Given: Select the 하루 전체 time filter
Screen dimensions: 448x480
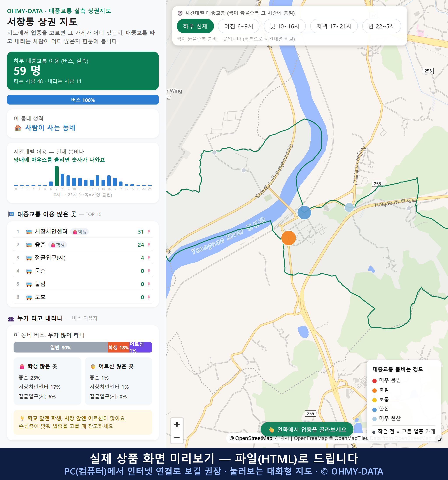Looking at the screenshot, I should [195, 26].
